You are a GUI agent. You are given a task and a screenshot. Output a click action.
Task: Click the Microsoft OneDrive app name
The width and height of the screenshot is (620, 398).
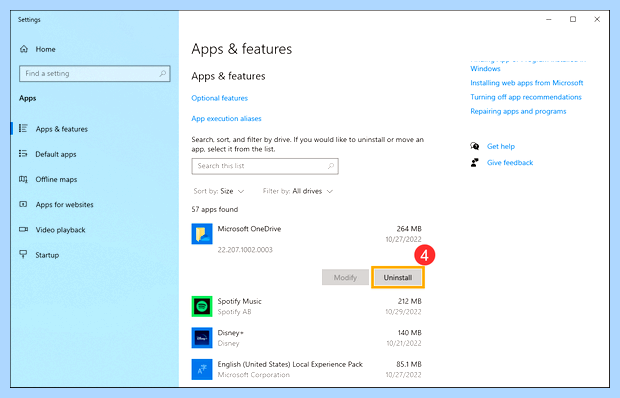pyautogui.click(x=249, y=229)
